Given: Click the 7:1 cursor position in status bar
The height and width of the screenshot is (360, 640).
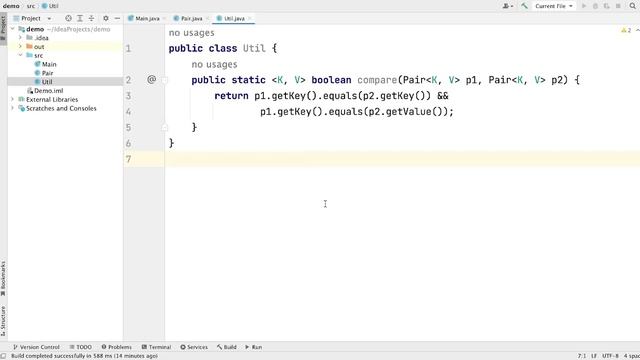Looking at the screenshot, I should tap(582, 356).
